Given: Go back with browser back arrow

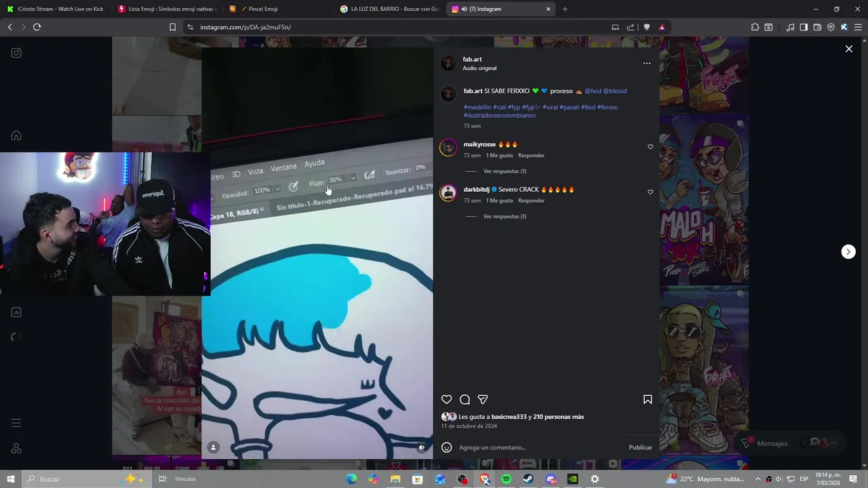Looking at the screenshot, I should coord(9,27).
